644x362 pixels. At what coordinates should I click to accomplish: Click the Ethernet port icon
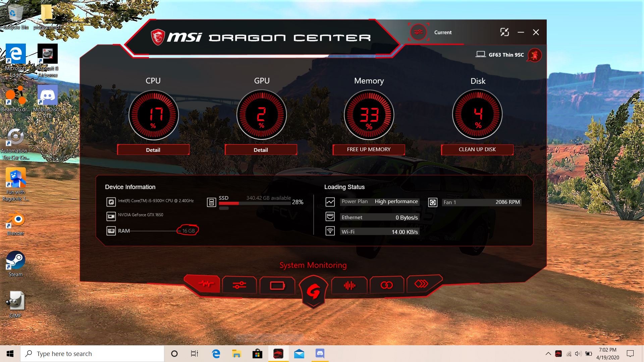[330, 217]
